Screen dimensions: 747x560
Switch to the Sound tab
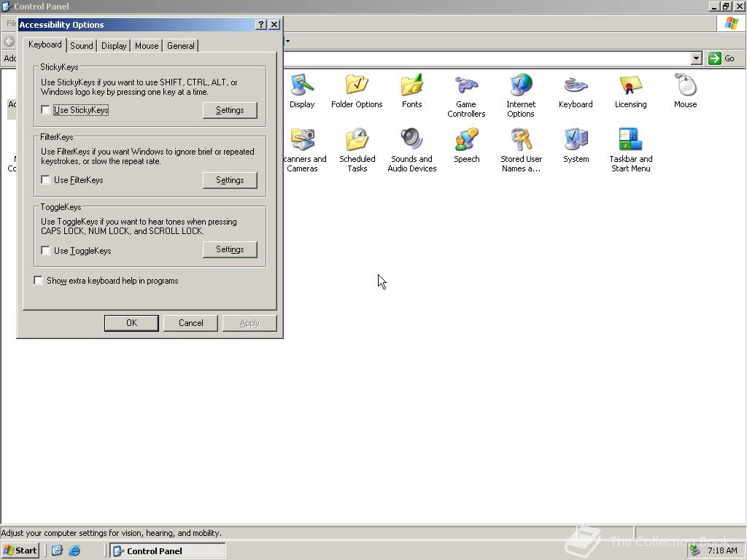[x=82, y=46]
